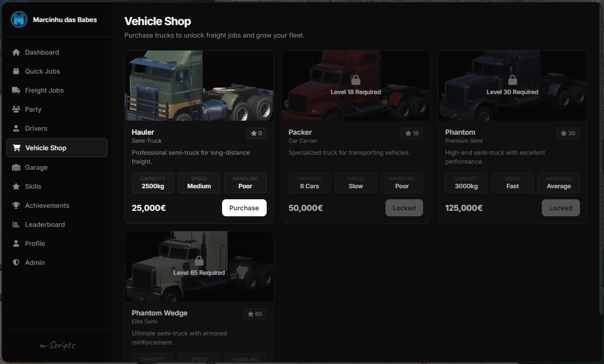Click the Locked button for Packer
This screenshot has height=364, width=604.
[x=404, y=208]
